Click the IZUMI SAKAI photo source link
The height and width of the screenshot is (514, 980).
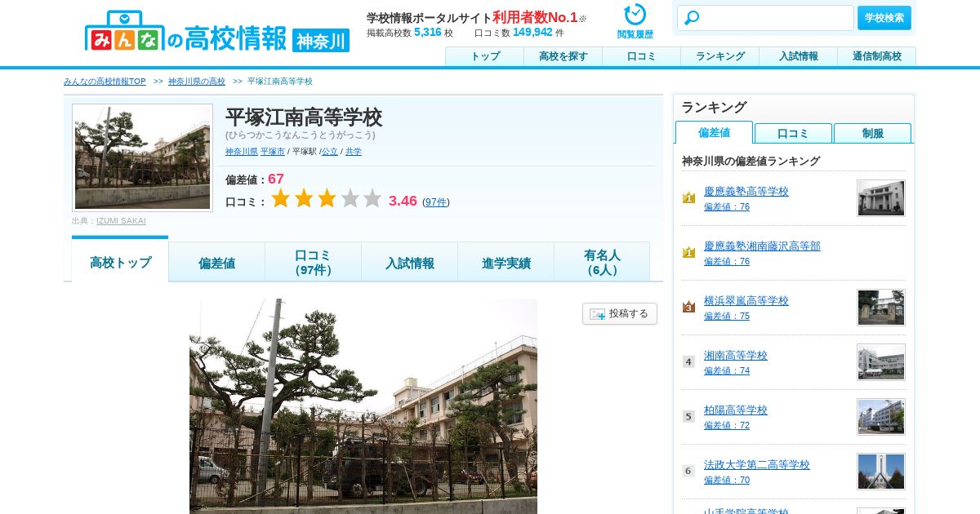(x=121, y=221)
